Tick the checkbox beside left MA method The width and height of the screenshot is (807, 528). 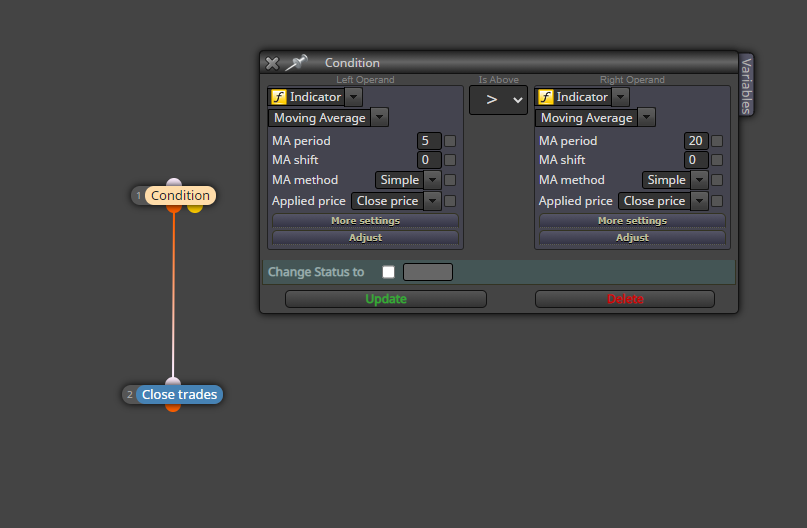coord(450,180)
